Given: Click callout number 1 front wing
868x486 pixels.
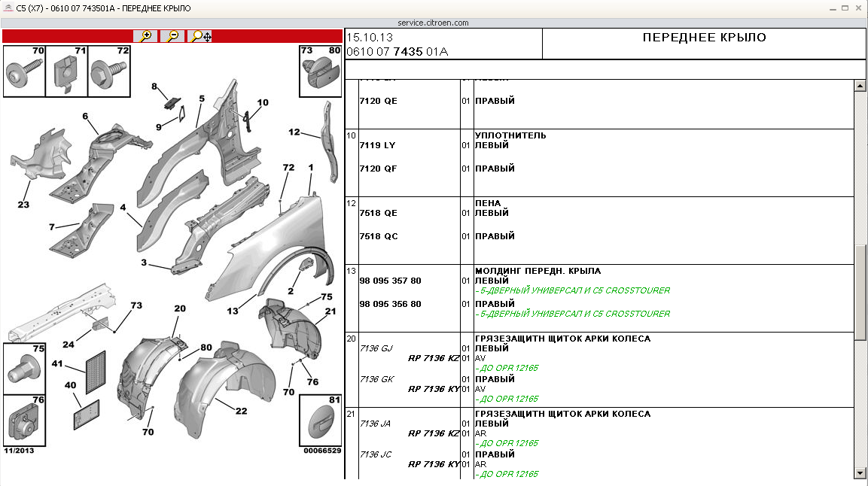Looking at the screenshot, I should click(310, 167).
